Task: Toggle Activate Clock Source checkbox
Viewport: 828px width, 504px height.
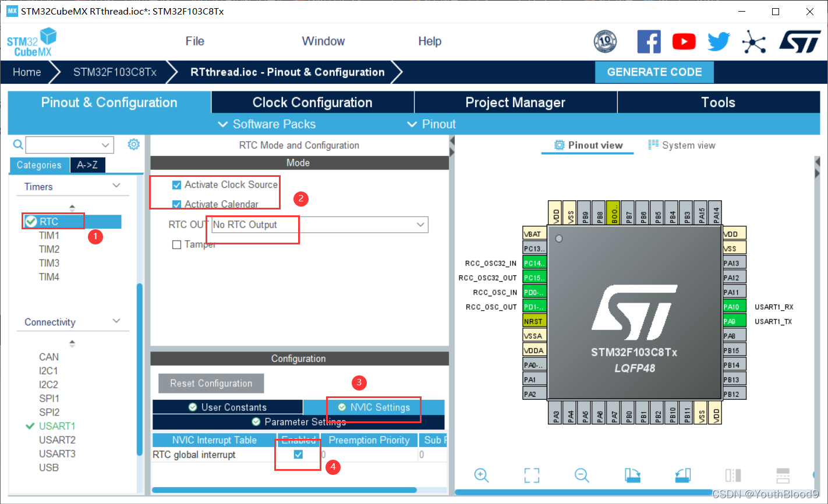Action: (176, 185)
